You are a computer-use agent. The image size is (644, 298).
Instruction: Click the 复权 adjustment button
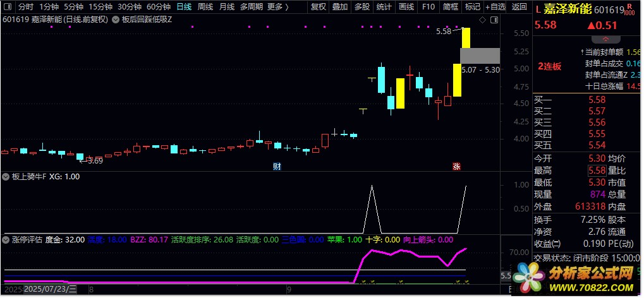click(x=319, y=7)
